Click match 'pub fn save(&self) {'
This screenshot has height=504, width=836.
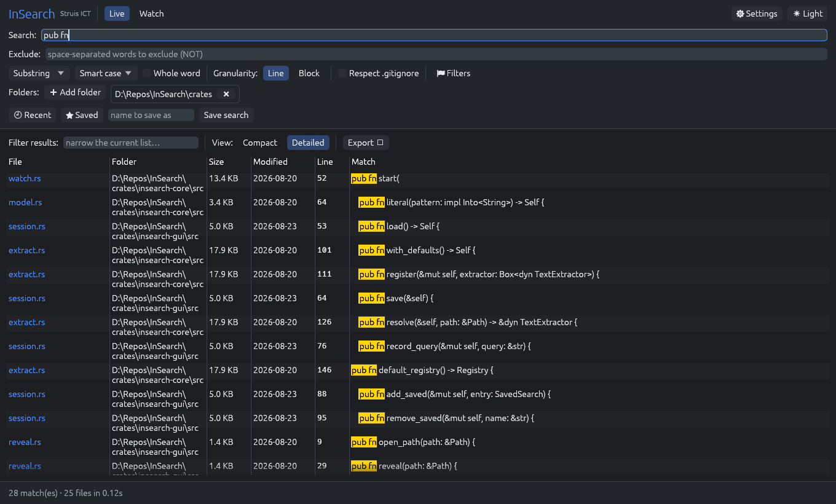point(396,298)
